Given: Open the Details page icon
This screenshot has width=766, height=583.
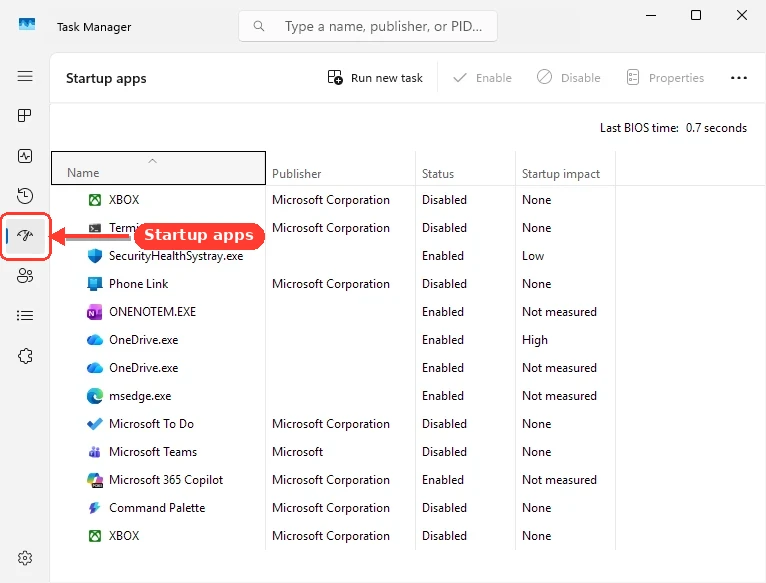Looking at the screenshot, I should [x=25, y=316].
